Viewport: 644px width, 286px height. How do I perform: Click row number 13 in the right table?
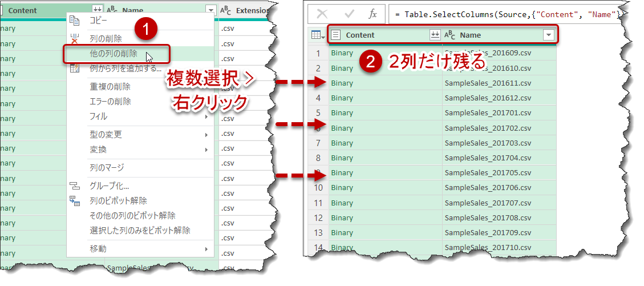click(318, 233)
